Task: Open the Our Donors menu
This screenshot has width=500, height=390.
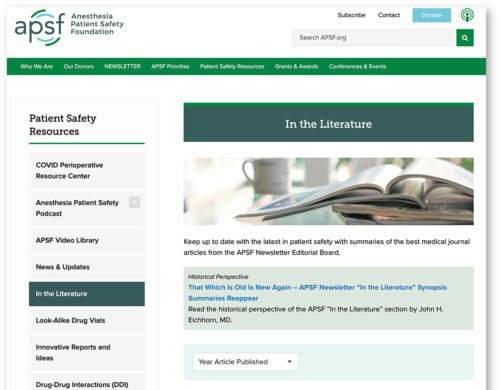Action: click(x=79, y=66)
